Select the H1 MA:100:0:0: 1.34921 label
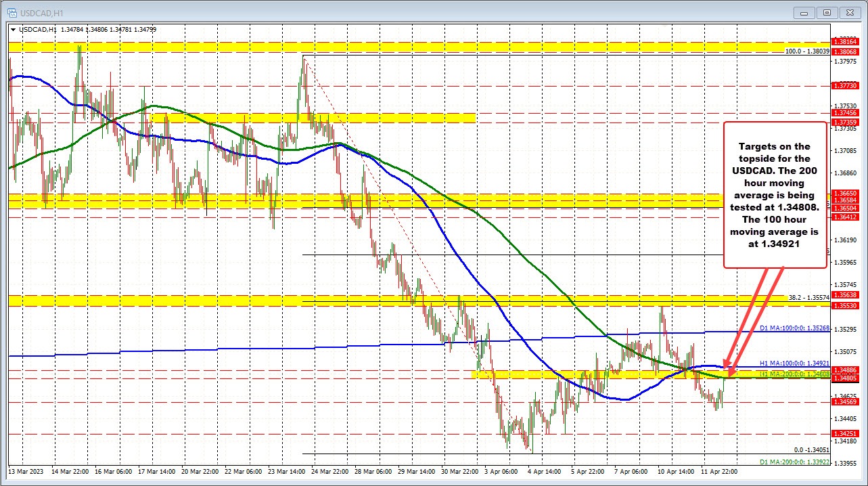 pos(794,363)
